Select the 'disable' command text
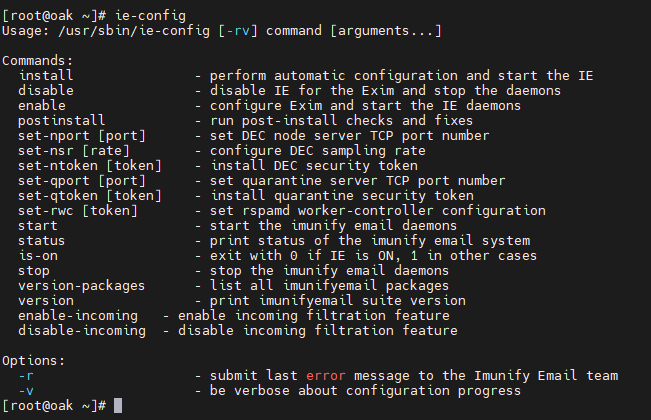 coord(46,90)
